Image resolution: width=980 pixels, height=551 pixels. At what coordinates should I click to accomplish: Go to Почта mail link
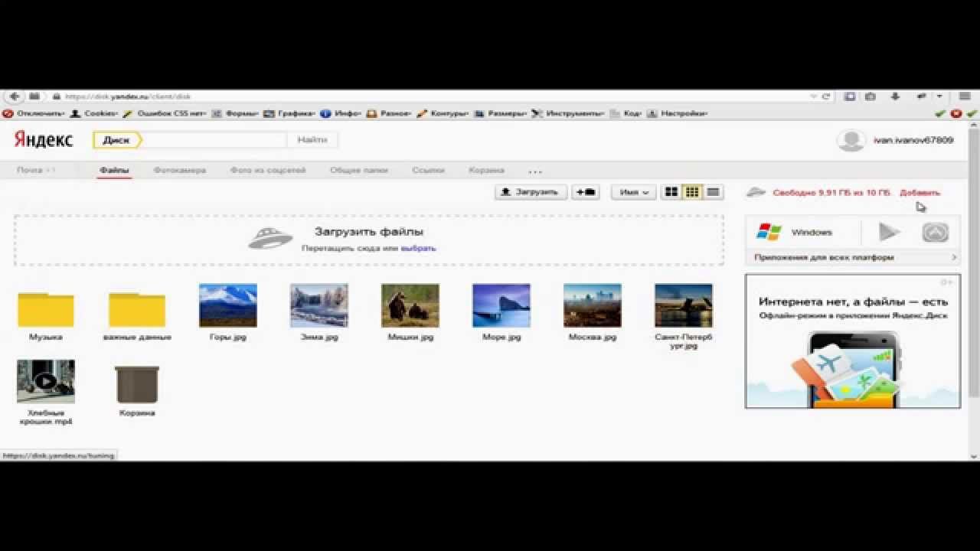(31, 170)
